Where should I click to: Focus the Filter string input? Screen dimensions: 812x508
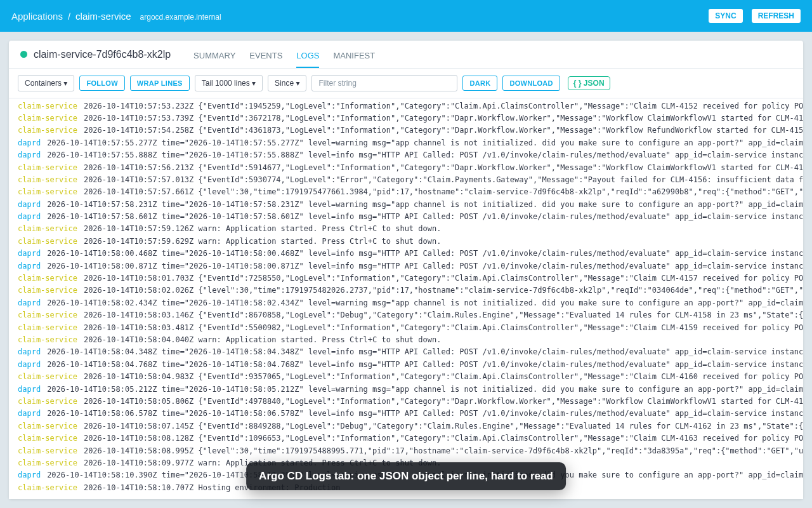click(384, 83)
